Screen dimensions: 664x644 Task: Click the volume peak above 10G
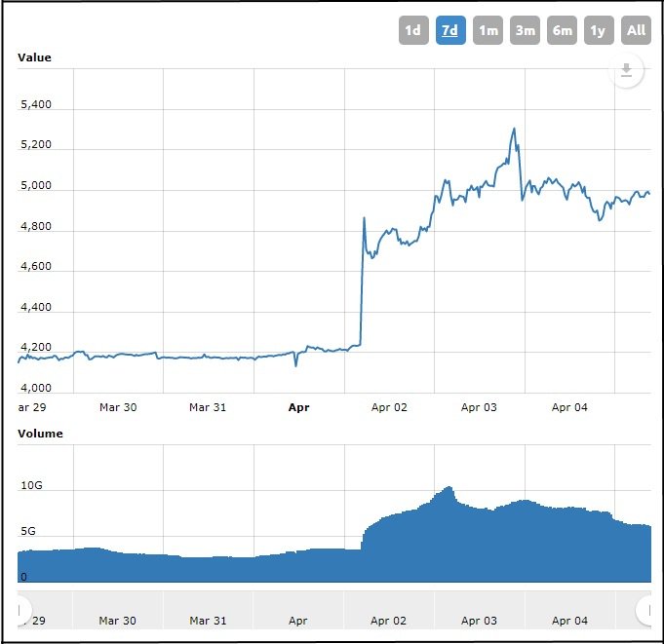(449, 487)
